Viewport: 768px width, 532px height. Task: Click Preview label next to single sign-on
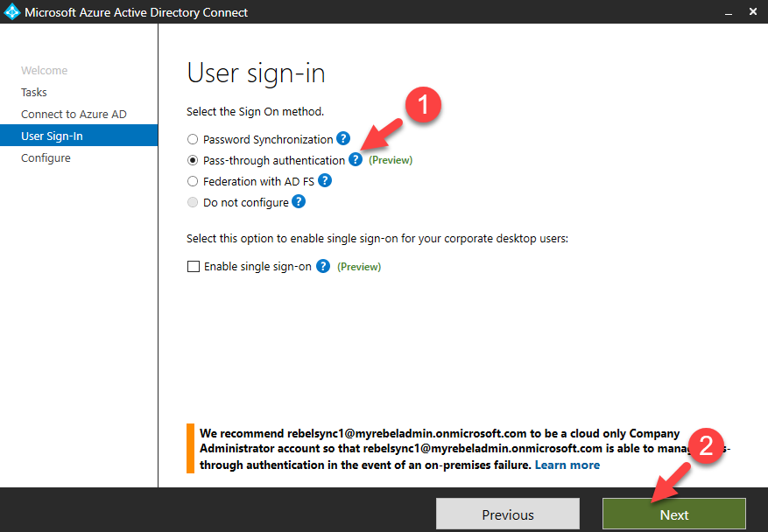[359, 267]
